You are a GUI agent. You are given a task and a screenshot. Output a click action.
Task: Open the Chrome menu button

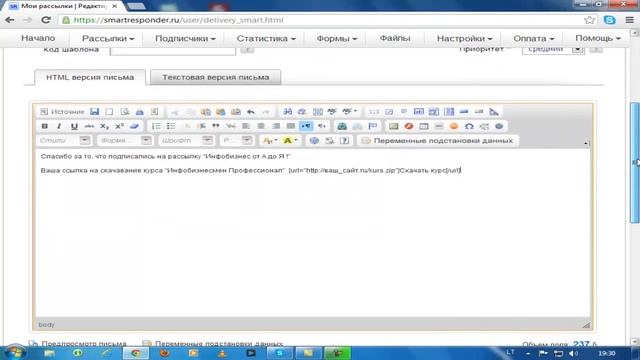pyautogui.click(x=629, y=20)
